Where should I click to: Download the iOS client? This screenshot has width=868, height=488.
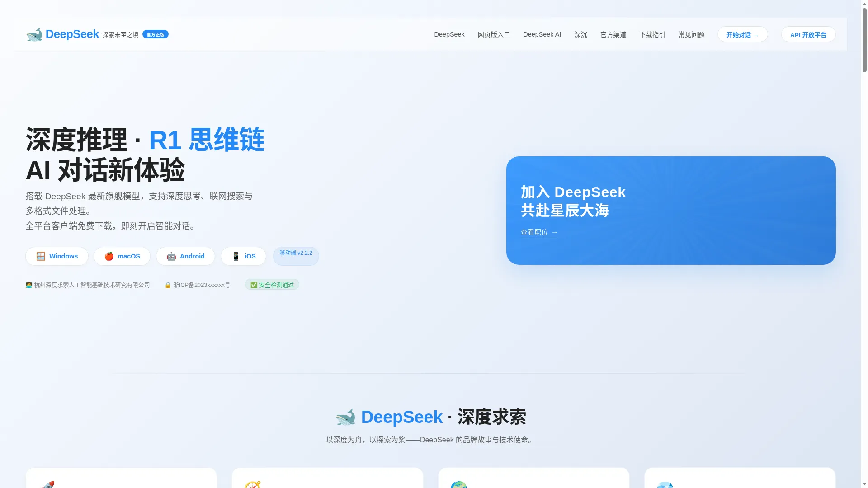[244, 256]
